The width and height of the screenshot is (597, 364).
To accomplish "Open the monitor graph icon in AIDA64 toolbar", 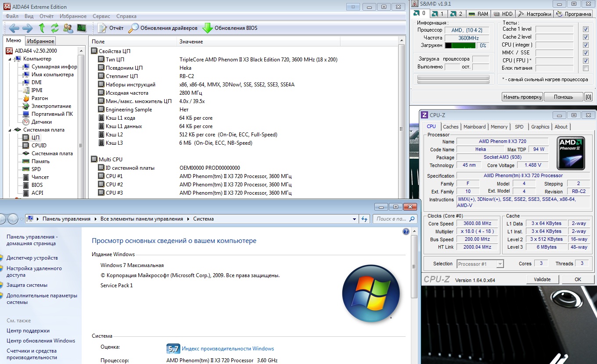I will click(81, 28).
